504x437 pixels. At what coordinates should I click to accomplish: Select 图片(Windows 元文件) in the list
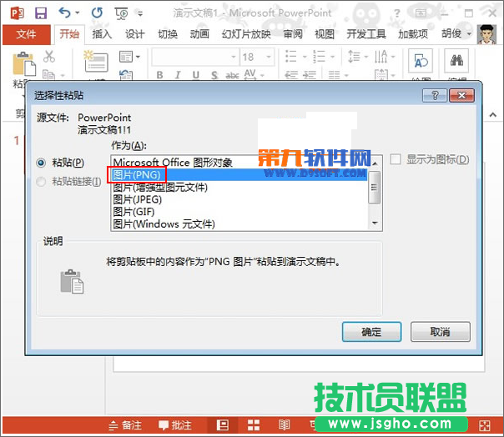[239, 224]
